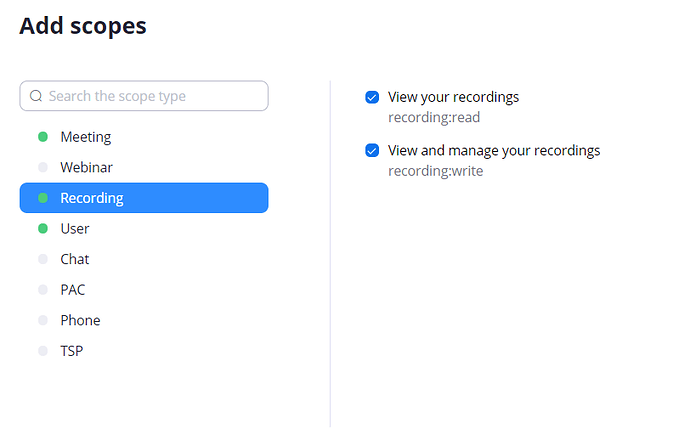Viewport: 690px width, 429px height.
Task: Open the Meeting scope type
Action: point(86,137)
